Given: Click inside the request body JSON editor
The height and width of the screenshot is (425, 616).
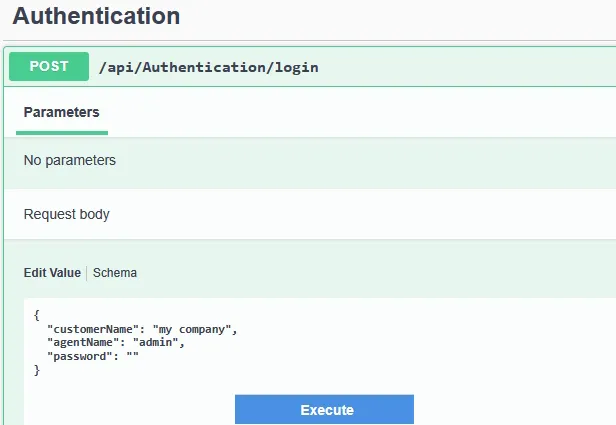Looking at the screenshot, I should (x=320, y=361).
